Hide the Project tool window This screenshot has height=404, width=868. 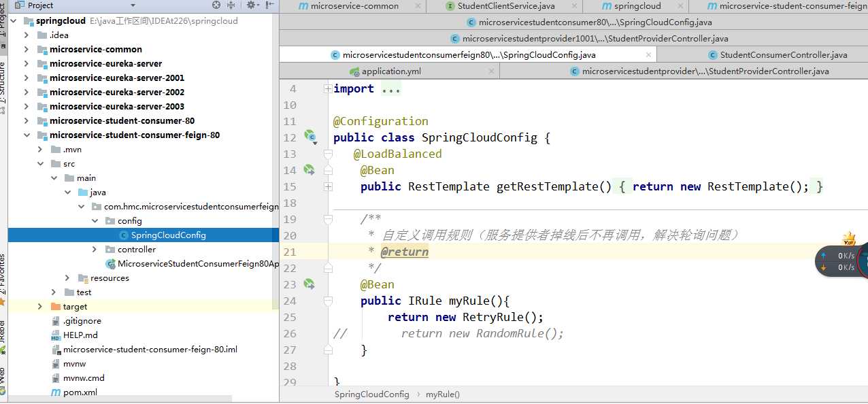[x=270, y=5]
